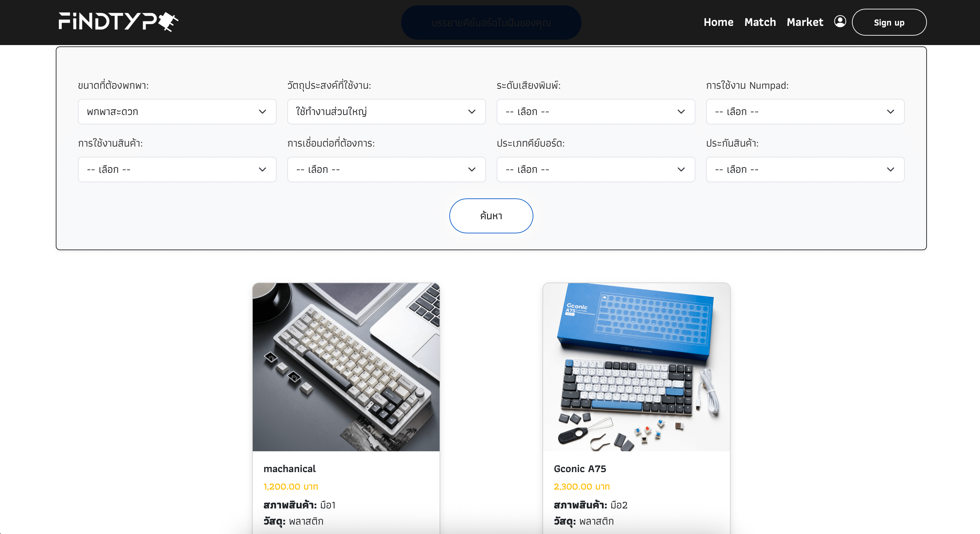This screenshot has height=534, width=980.
Task: Open the Gconic A75 product image
Action: pyautogui.click(x=636, y=367)
